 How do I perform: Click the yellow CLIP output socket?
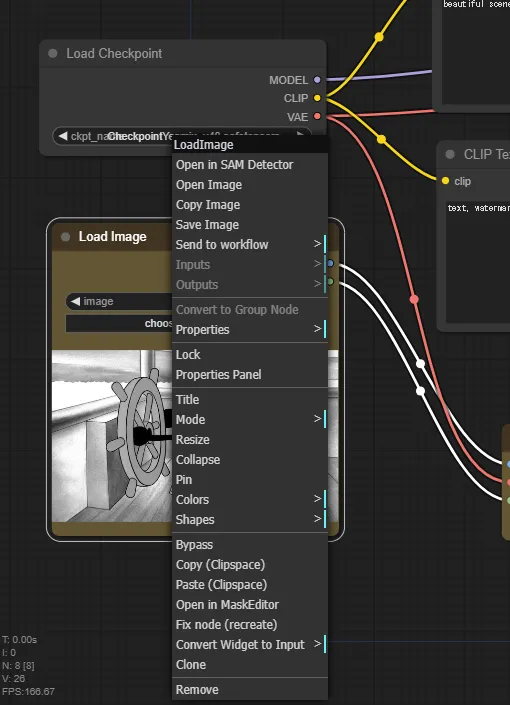pos(317,98)
